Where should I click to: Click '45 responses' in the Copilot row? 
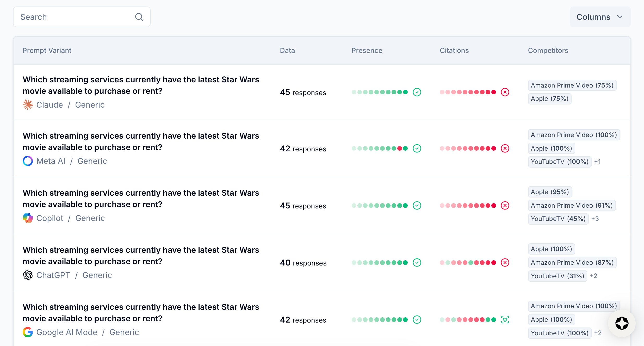tap(303, 206)
